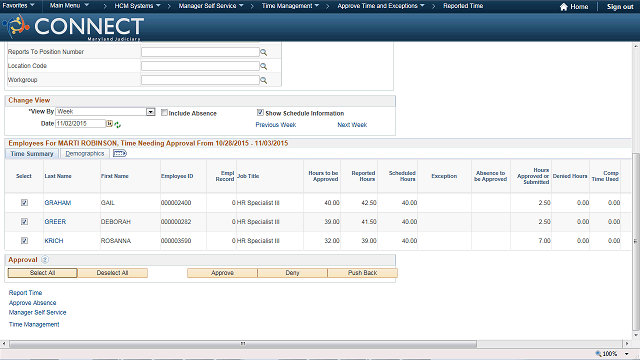Deselect the checkbox for GRAHAM row
The image size is (640, 360).
(24, 202)
